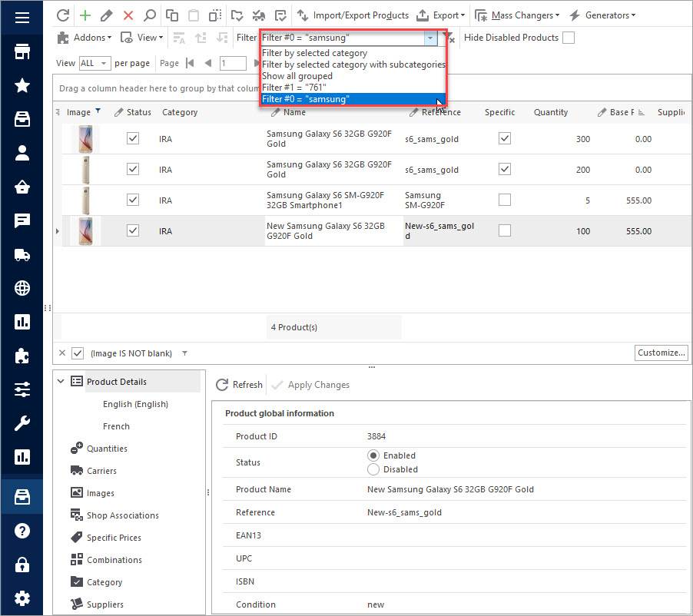Image resolution: width=693 pixels, height=616 pixels.
Task: Edit the product with the toolbar pencil icon
Action: [x=107, y=15]
